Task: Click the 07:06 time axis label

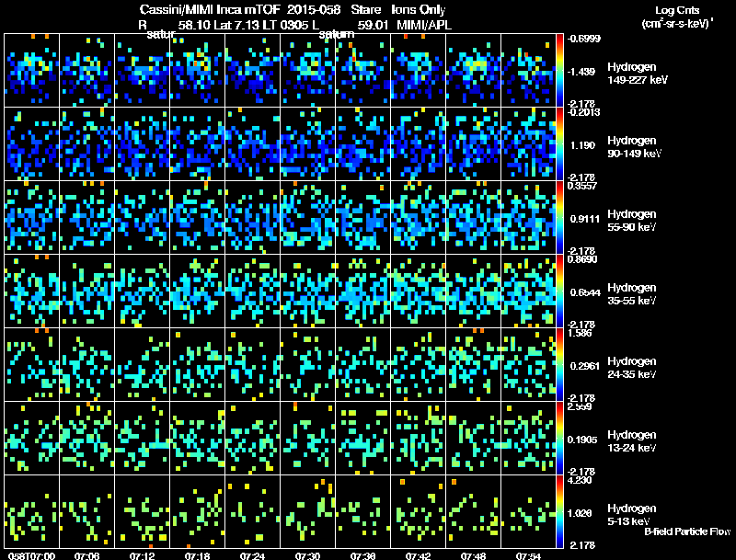Action: pos(86,556)
